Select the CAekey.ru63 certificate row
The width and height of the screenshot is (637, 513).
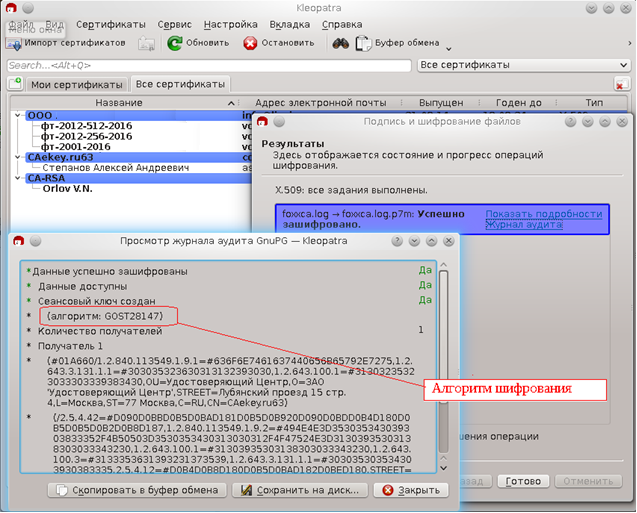click(x=138, y=157)
